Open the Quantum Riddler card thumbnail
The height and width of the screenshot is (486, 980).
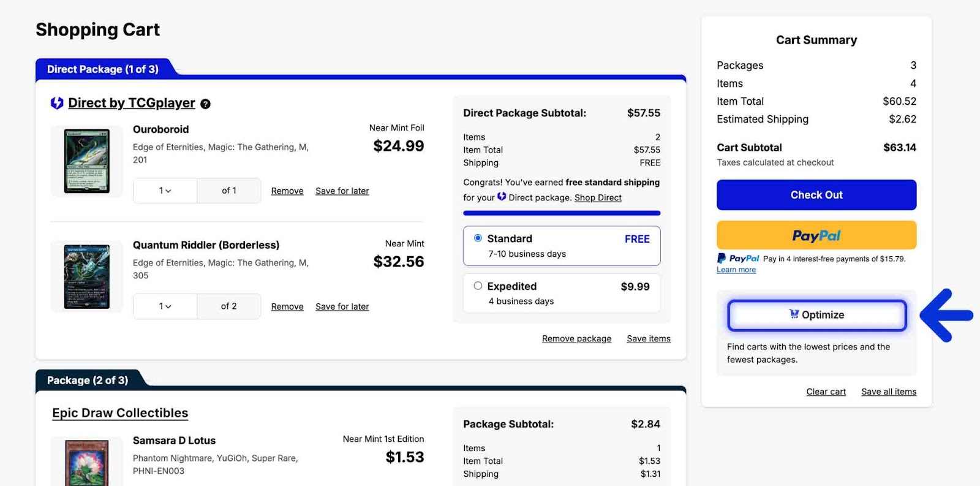(87, 276)
